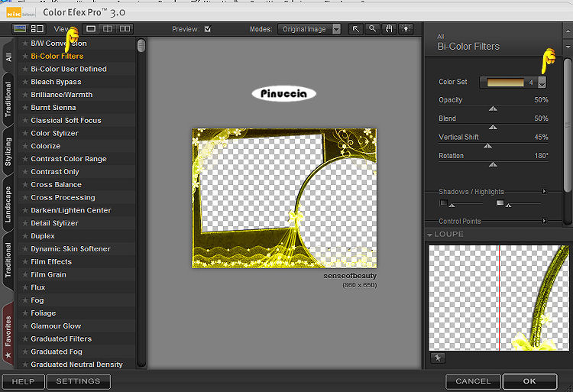This screenshot has width=573, height=392.
Task: Open the Stylizing category tab
Action: [x=8, y=150]
